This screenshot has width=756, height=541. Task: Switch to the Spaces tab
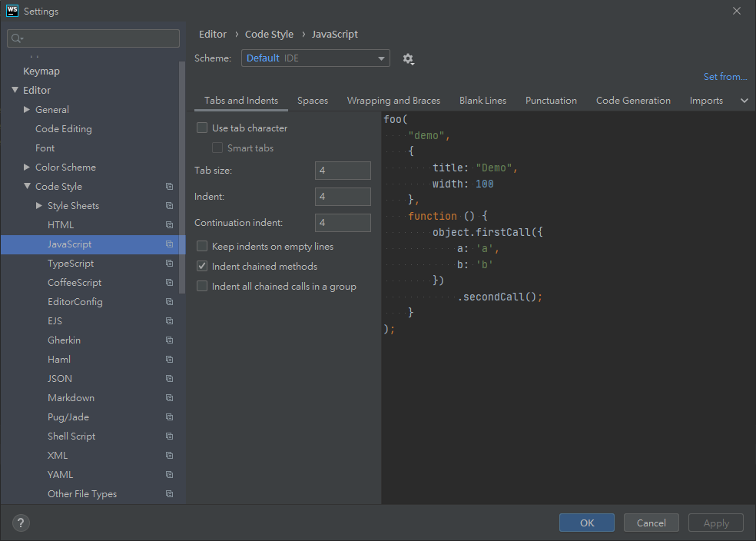pyautogui.click(x=313, y=101)
